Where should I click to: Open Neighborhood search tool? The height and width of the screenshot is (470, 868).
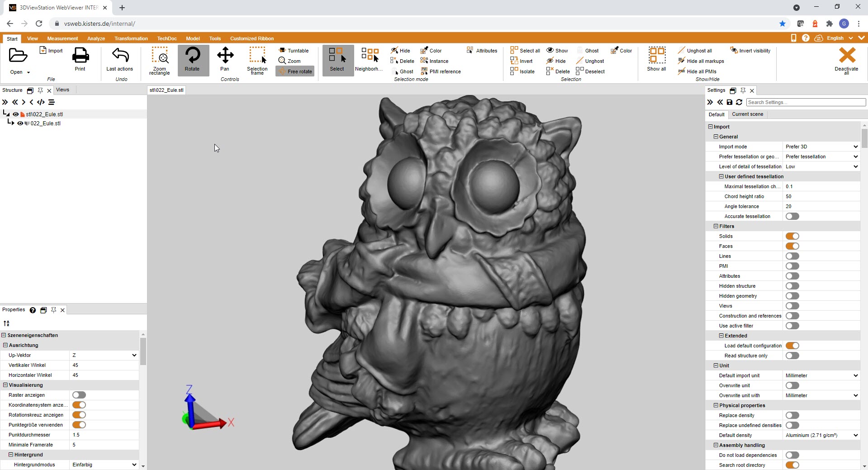(x=369, y=59)
